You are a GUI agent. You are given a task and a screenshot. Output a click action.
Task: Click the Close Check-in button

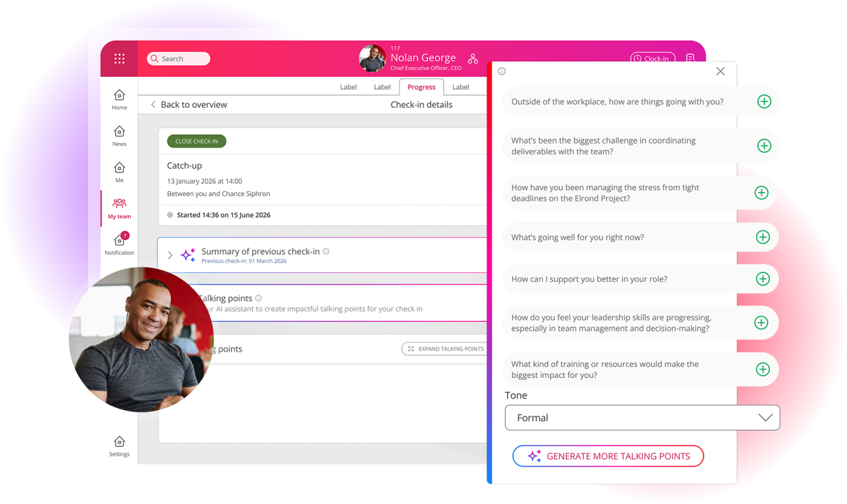tap(196, 140)
